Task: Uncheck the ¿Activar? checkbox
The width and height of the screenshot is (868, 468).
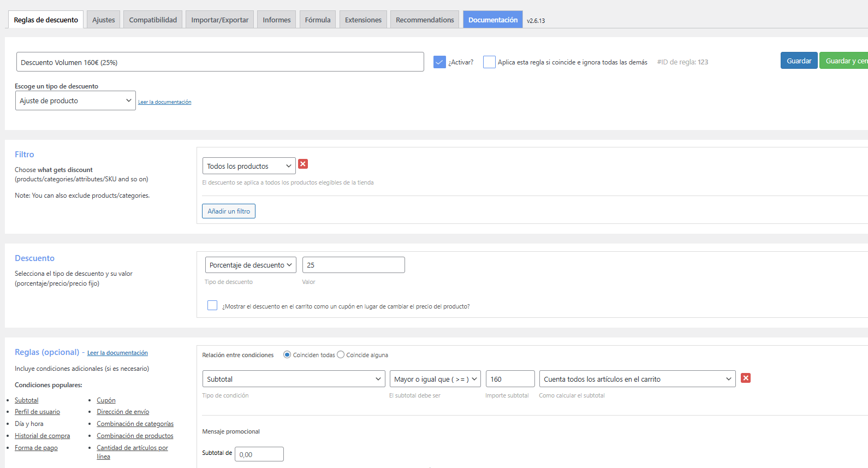Action: tap(439, 62)
